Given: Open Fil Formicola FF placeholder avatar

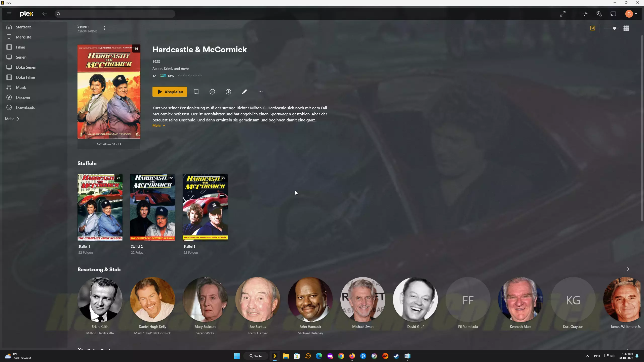Looking at the screenshot, I should point(468,299).
